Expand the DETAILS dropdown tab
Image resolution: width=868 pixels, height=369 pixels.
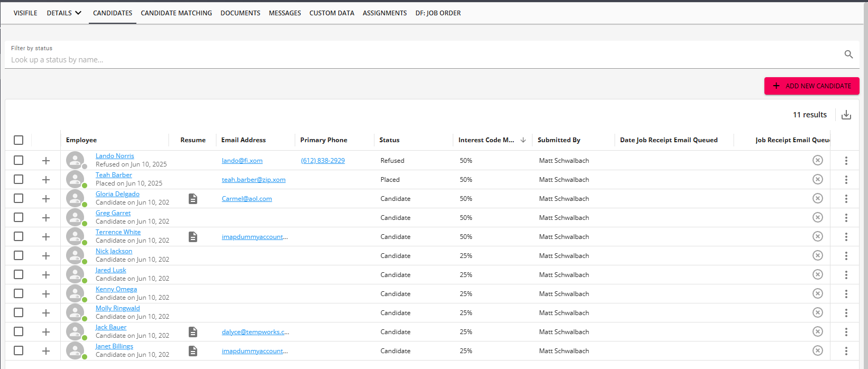(x=64, y=13)
